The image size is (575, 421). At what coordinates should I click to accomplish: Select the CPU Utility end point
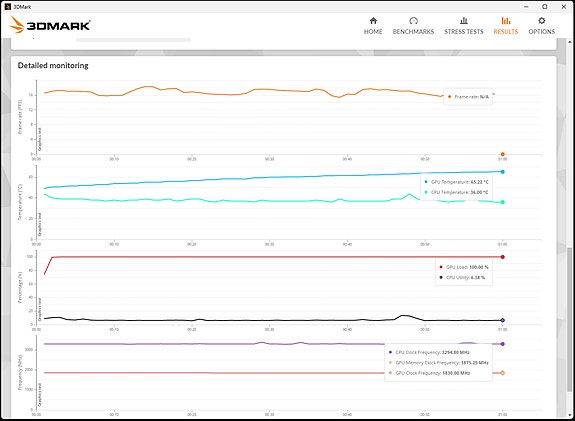click(x=502, y=320)
